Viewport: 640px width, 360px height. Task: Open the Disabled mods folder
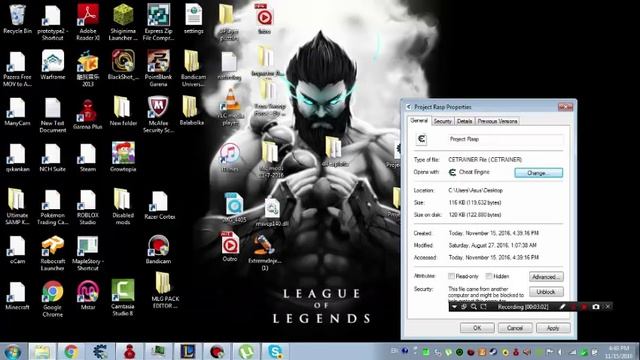pos(123,207)
